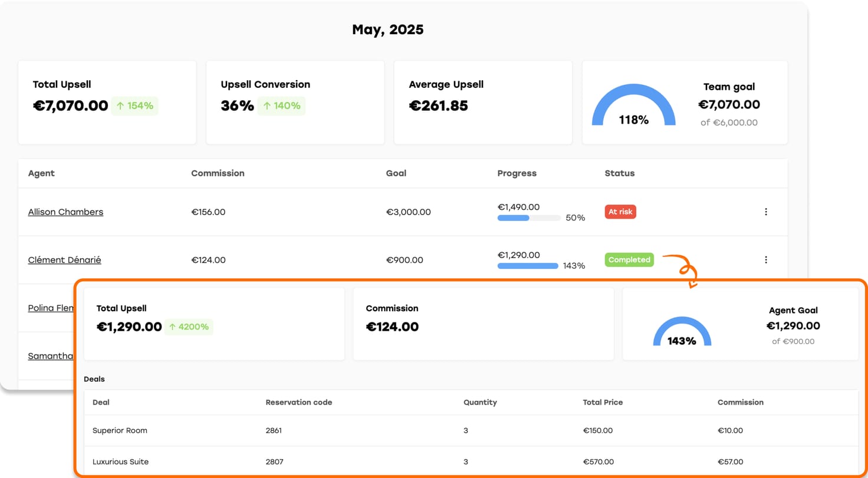Image resolution: width=868 pixels, height=478 pixels.
Task: Click the Team goal 118% gauge
Action: pos(633,106)
